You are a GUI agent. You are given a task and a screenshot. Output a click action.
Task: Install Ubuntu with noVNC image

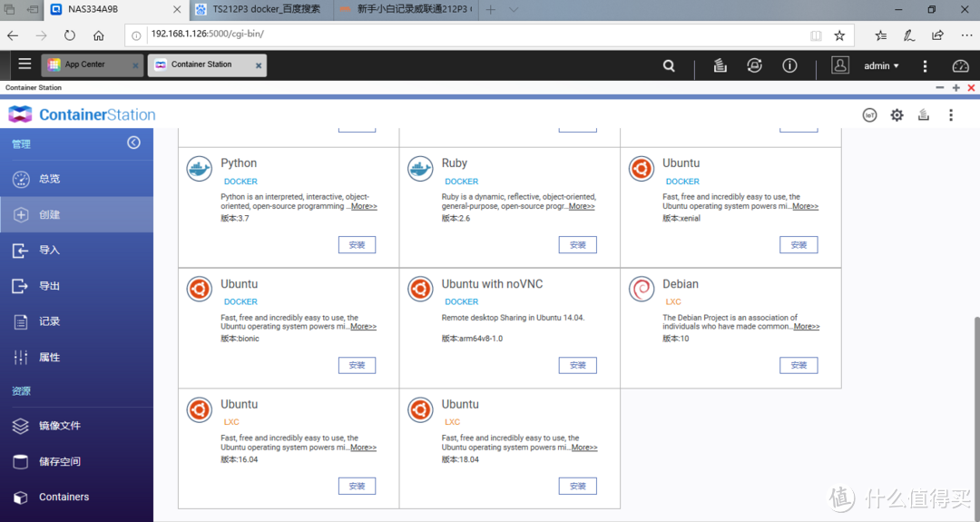point(577,365)
